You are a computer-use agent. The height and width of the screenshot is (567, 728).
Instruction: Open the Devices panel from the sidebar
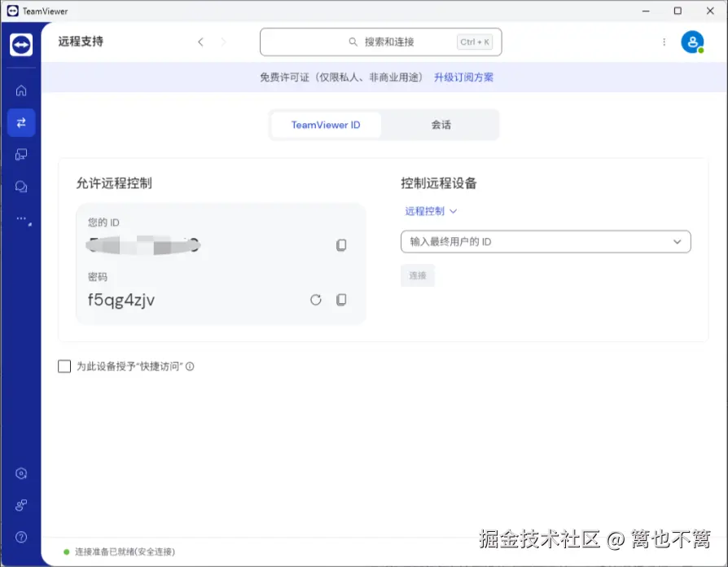(20, 154)
